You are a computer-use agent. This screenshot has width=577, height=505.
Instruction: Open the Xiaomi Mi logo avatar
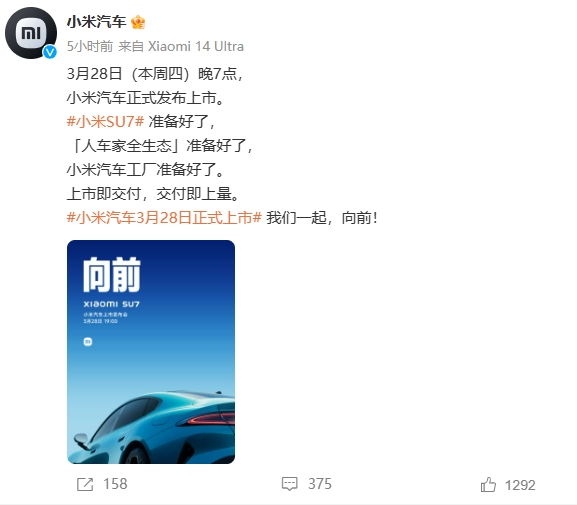[31, 33]
